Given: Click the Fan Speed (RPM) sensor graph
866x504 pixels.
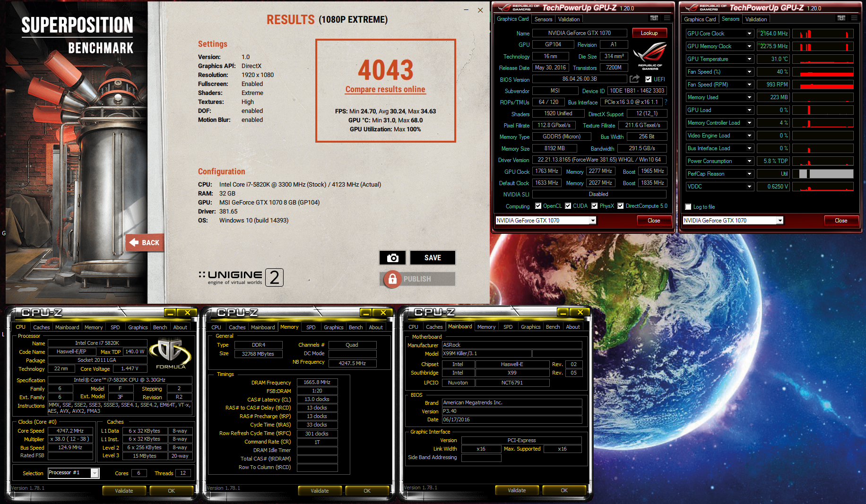Looking at the screenshot, I should click(x=823, y=85).
